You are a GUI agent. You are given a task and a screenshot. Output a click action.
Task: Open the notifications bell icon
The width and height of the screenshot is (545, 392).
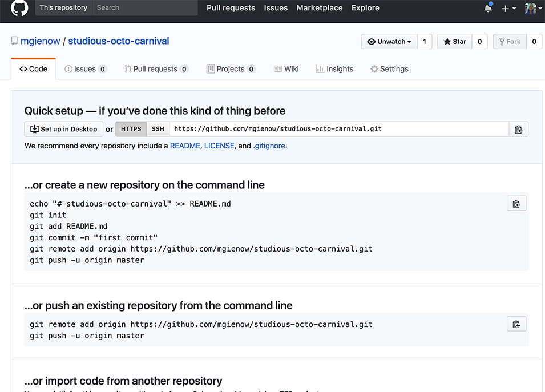pyautogui.click(x=489, y=7)
